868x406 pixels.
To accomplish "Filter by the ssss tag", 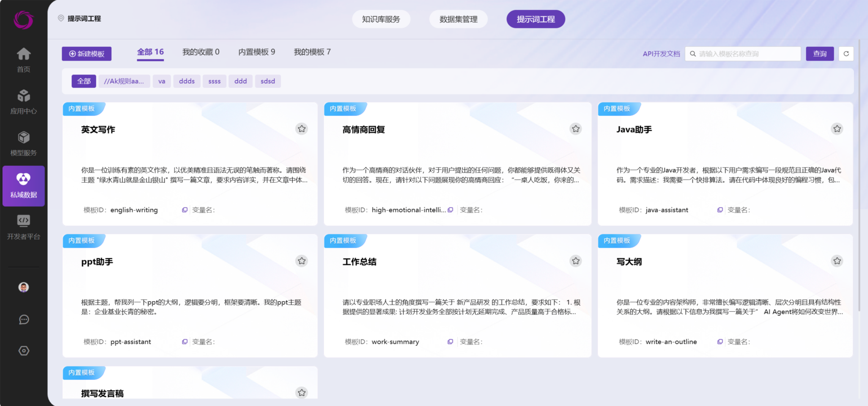I will [x=214, y=81].
